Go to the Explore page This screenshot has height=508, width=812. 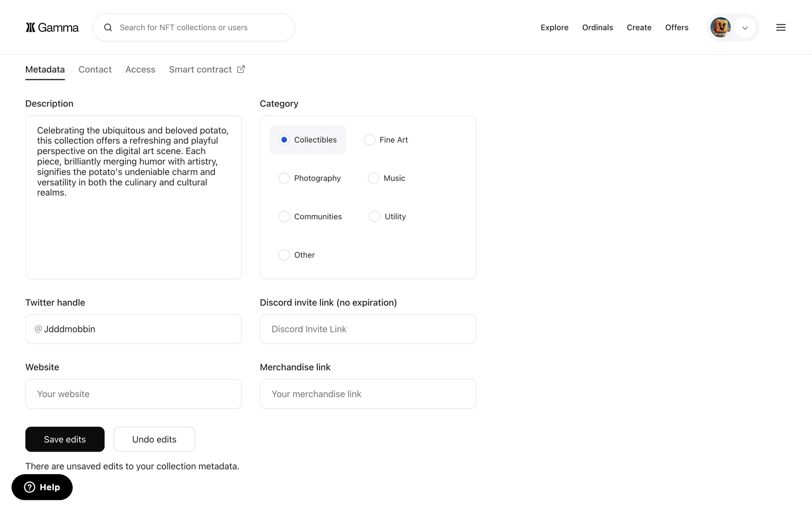pos(554,28)
